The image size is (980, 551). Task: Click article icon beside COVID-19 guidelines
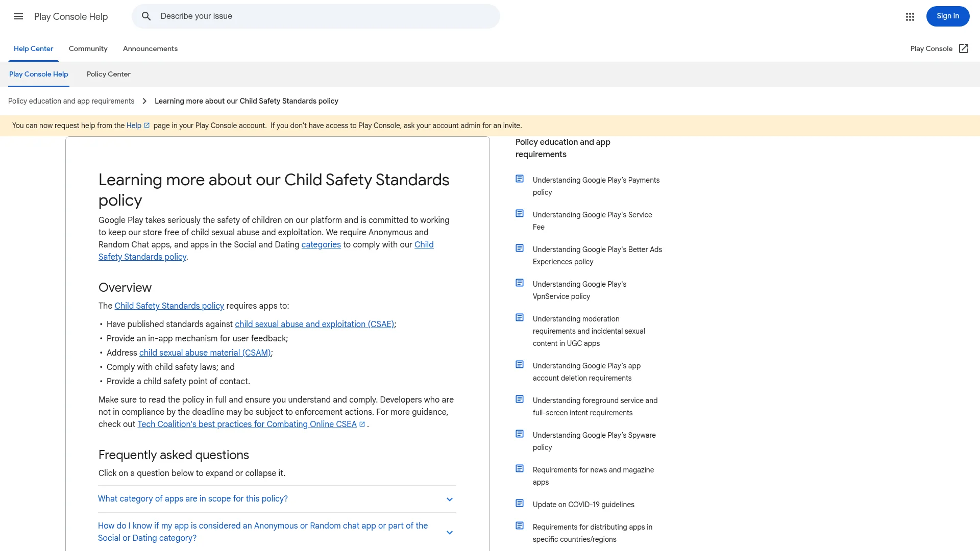click(520, 504)
